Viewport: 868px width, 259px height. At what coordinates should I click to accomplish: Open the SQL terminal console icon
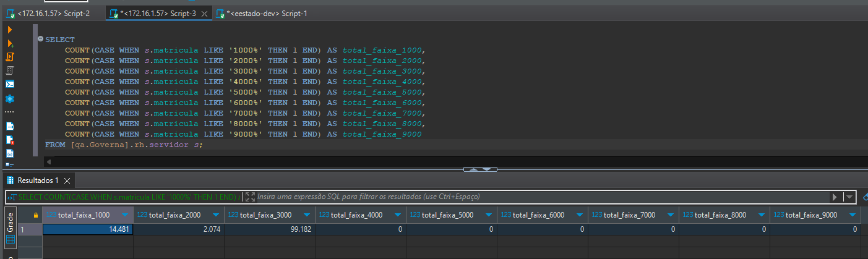click(x=10, y=84)
